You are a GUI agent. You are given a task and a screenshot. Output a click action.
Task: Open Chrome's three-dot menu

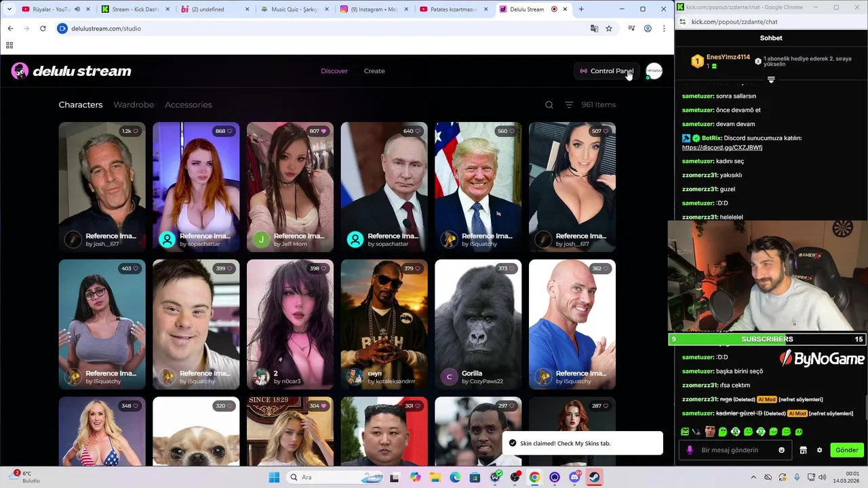point(664,28)
